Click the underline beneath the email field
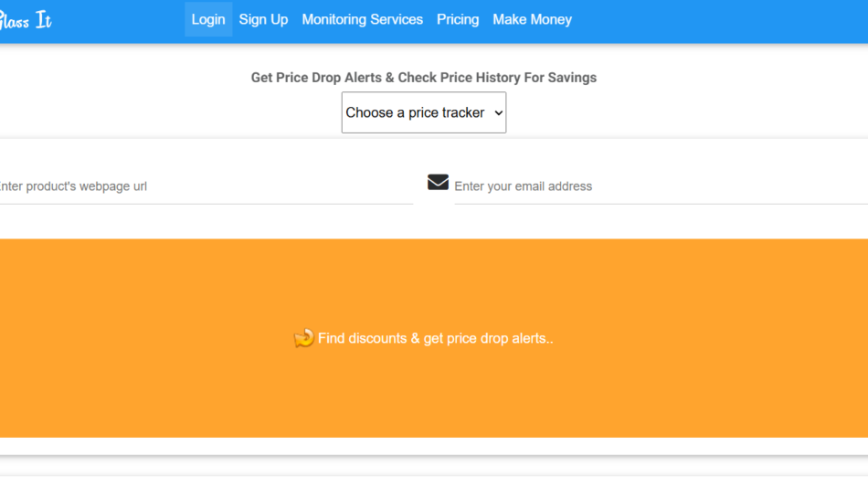 click(658, 204)
